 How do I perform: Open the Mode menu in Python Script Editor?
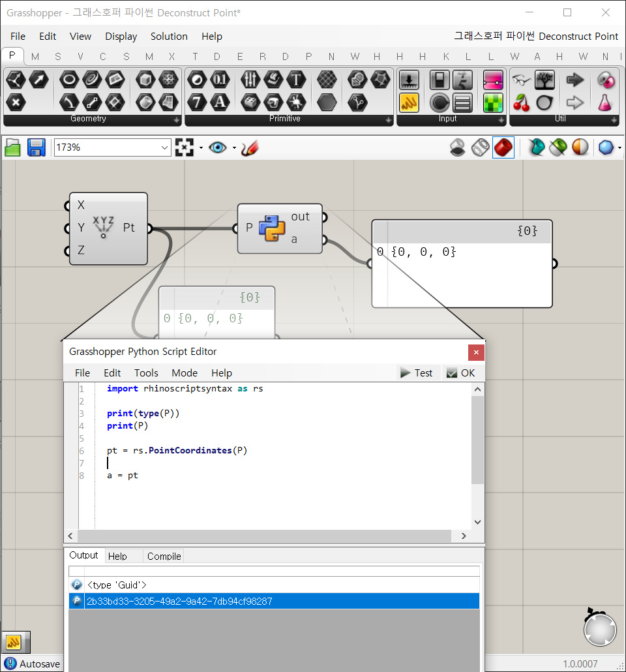point(185,373)
